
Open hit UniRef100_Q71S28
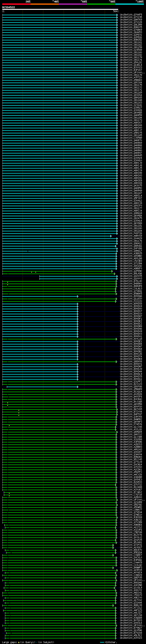(131, 22)
